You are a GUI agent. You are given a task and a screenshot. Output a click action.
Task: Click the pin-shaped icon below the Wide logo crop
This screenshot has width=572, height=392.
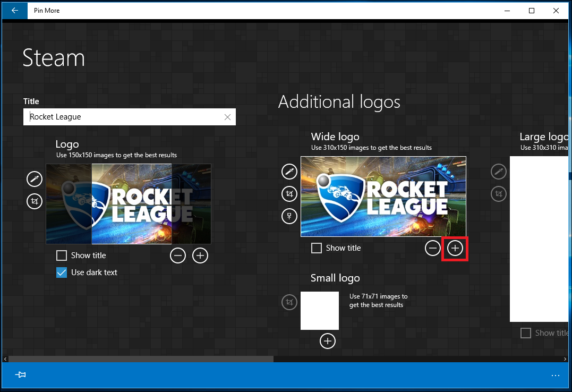click(289, 216)
